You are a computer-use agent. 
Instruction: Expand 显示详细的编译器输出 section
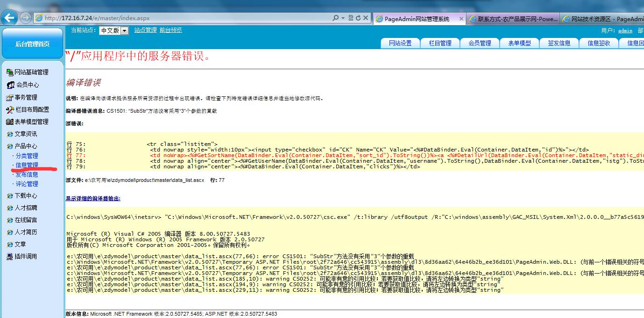[93, 199]
